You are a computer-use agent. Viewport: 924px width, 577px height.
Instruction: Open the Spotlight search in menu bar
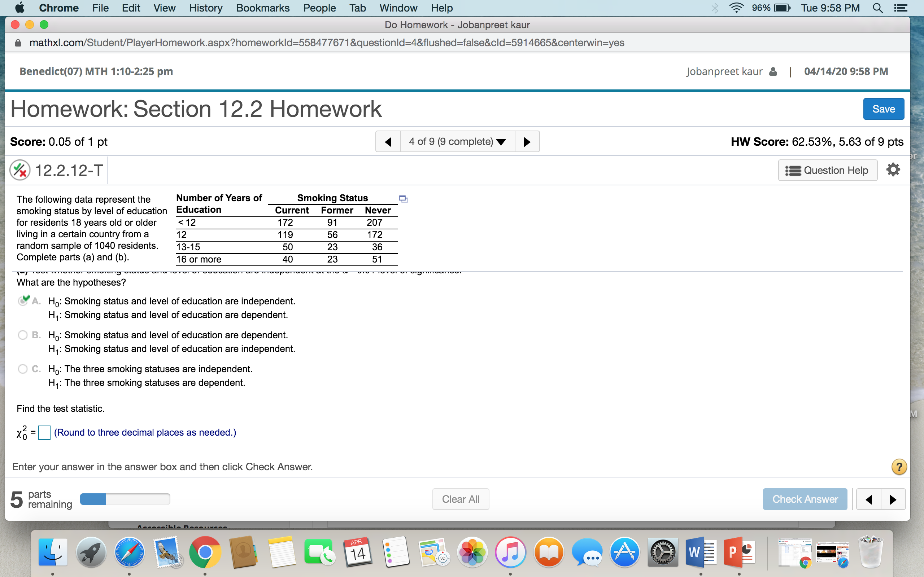[x=877, y=8]
